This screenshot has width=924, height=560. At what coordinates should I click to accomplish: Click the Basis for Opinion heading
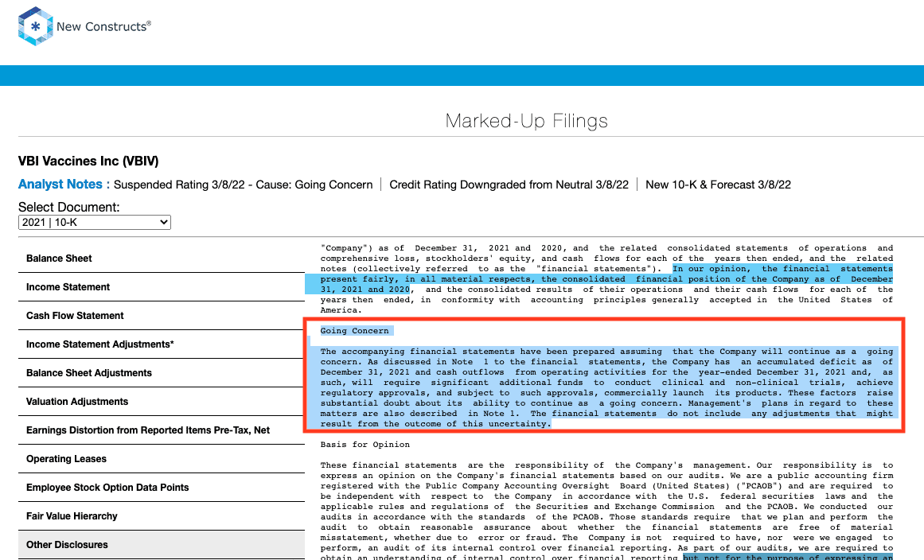click(365, 445)
